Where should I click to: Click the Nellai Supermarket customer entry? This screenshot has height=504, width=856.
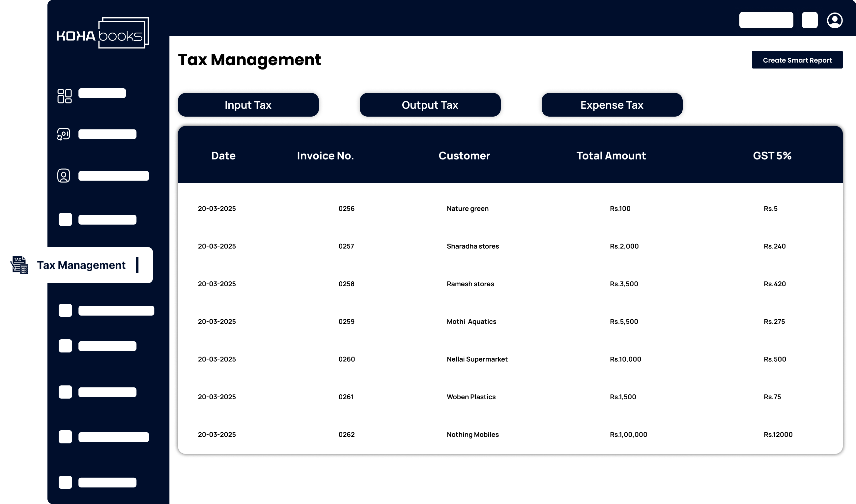[477, 359]
